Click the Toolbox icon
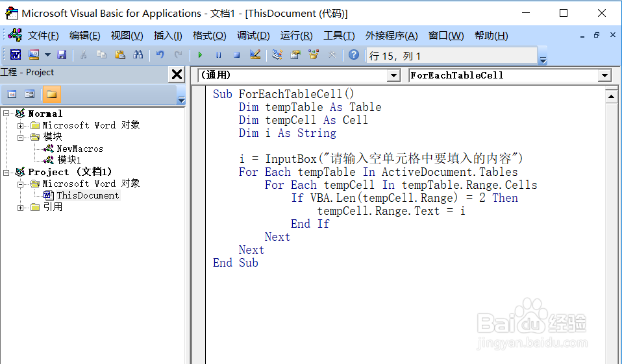Image resolution: width=622 pixels, height=364 pixels. tap(332, 55)
